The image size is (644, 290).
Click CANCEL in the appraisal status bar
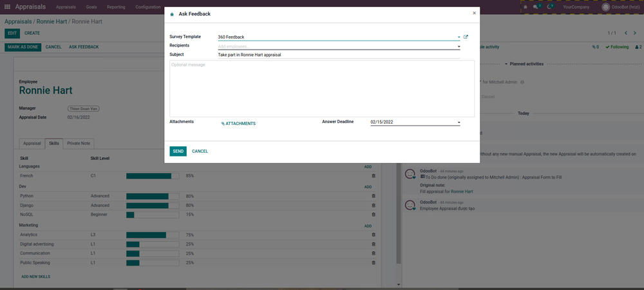[x=53, y=47]
